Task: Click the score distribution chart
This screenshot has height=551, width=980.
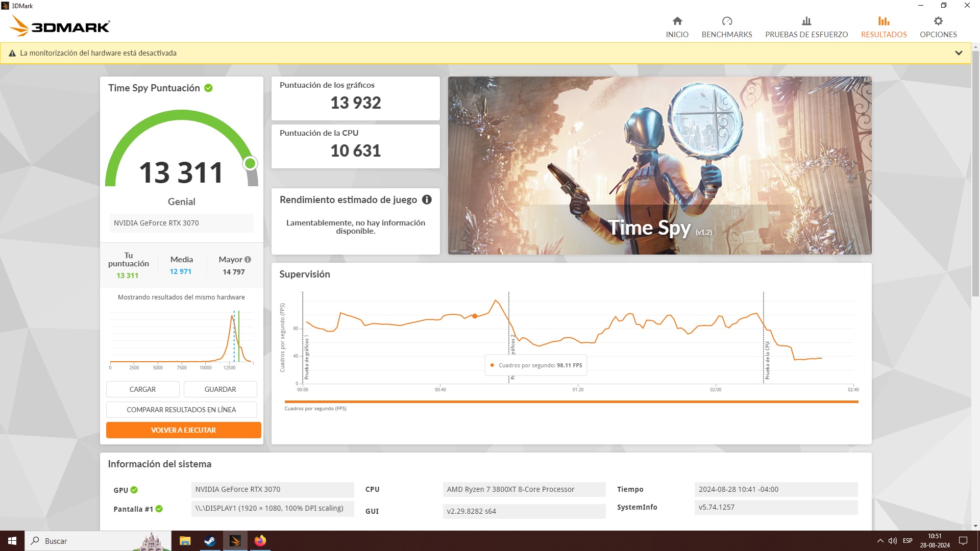Action: click(181, 338)
